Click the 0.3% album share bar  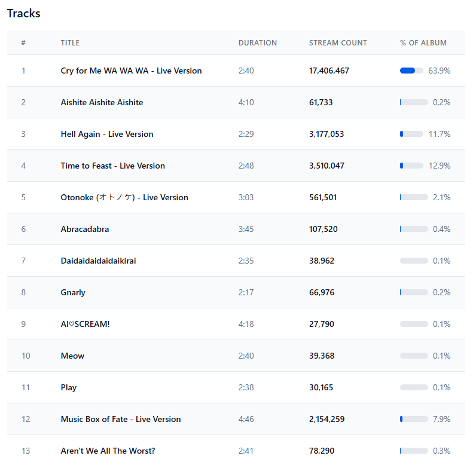pos(414,451)
